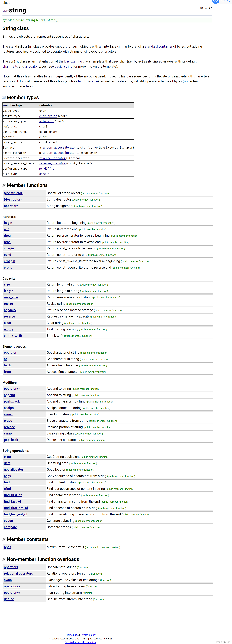Screen dimensions: 232x644
Task: Click the fx icon beside Non-member function overloads
Action: click(4, 559)
